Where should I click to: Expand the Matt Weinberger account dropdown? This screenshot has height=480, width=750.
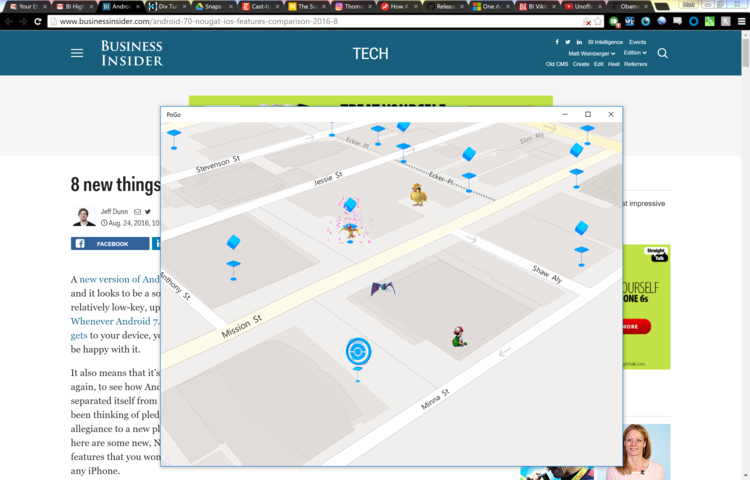591,54
